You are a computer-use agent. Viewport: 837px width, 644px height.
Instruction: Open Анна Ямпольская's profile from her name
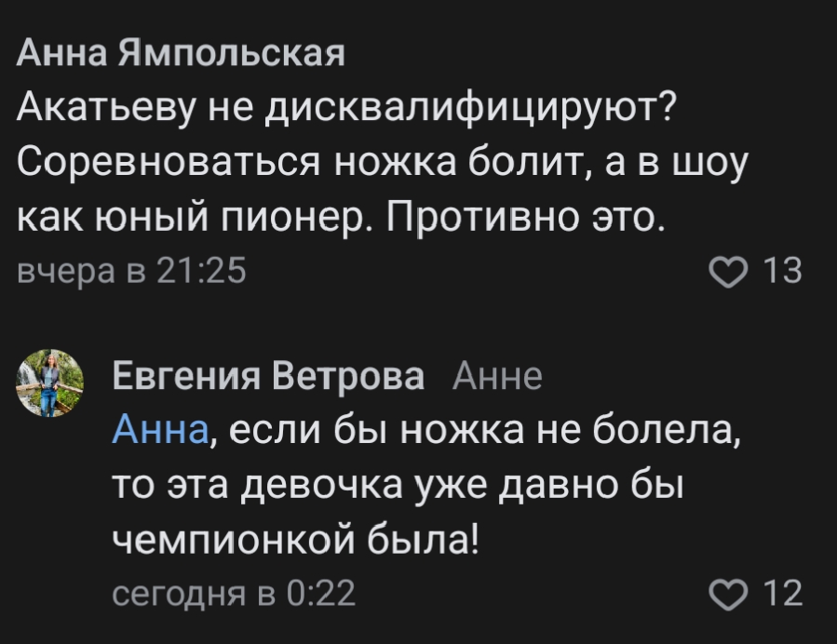click(182, 55)
